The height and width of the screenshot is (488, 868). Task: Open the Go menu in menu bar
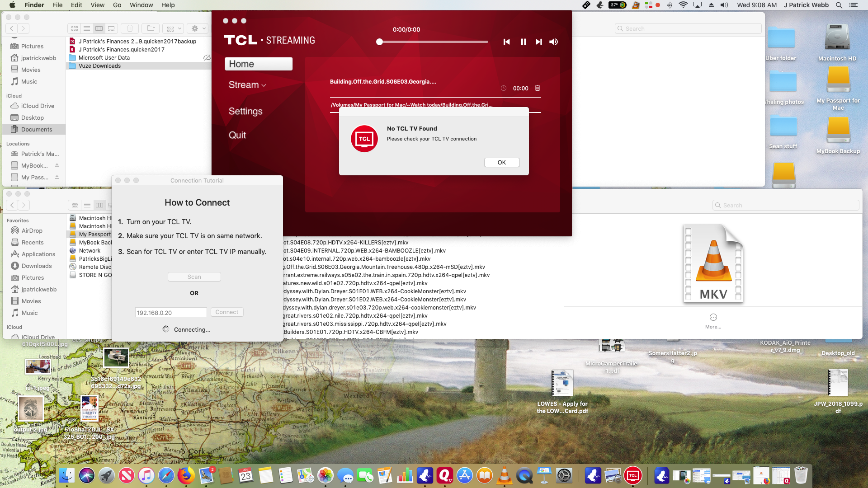[117, 5]
